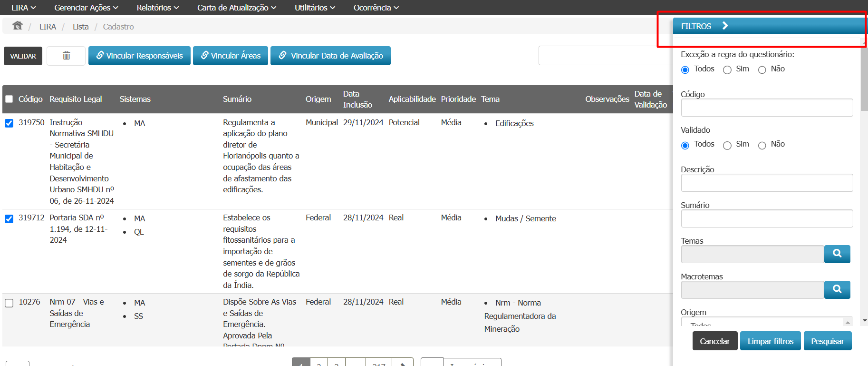Viewport: 868px width, 366px height.
Task: Open Carta de Atualização menu
Action: tap(236, 8)
